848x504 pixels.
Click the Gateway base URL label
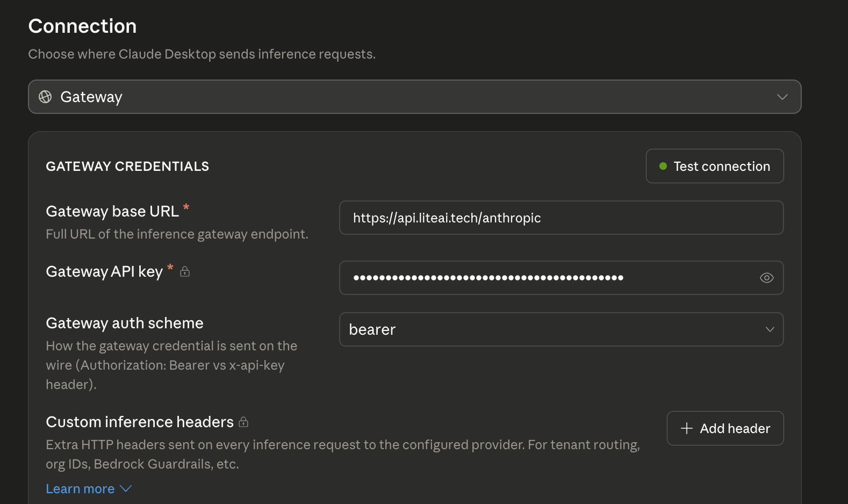coord(112,211)
